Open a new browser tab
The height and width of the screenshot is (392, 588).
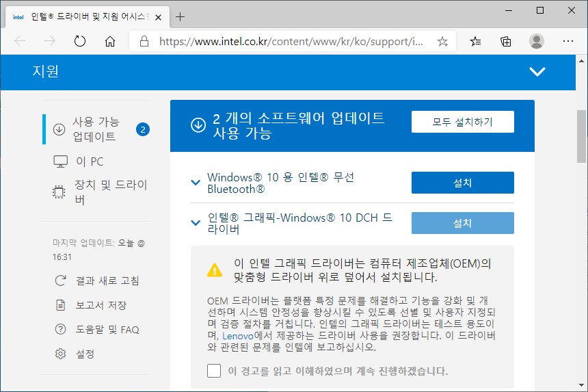point(180,17)
